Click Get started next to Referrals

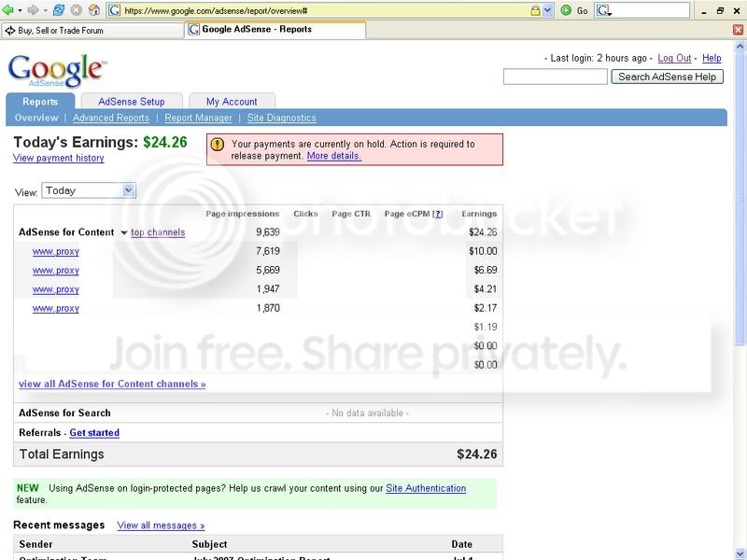(x=94, y=432)
